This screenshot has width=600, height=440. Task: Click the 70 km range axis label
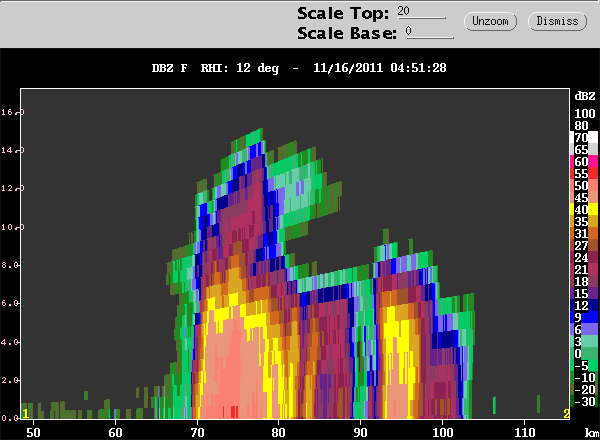pos(197,433)
